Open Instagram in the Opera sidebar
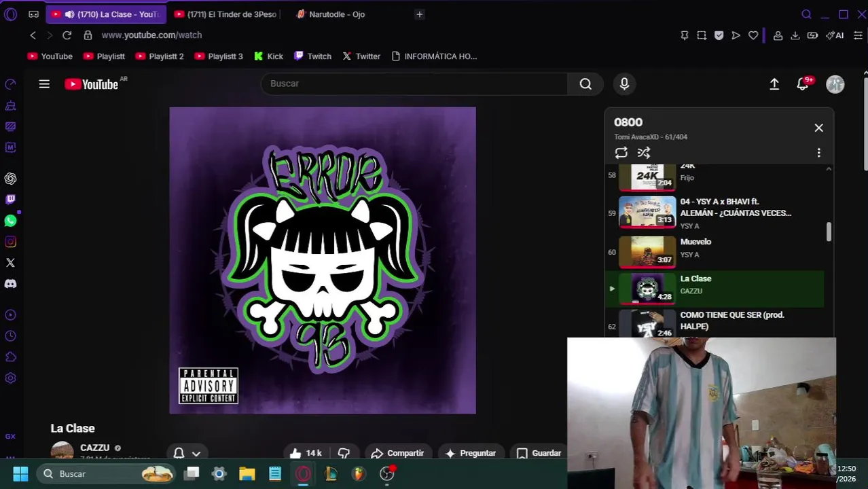 point(10,242)
